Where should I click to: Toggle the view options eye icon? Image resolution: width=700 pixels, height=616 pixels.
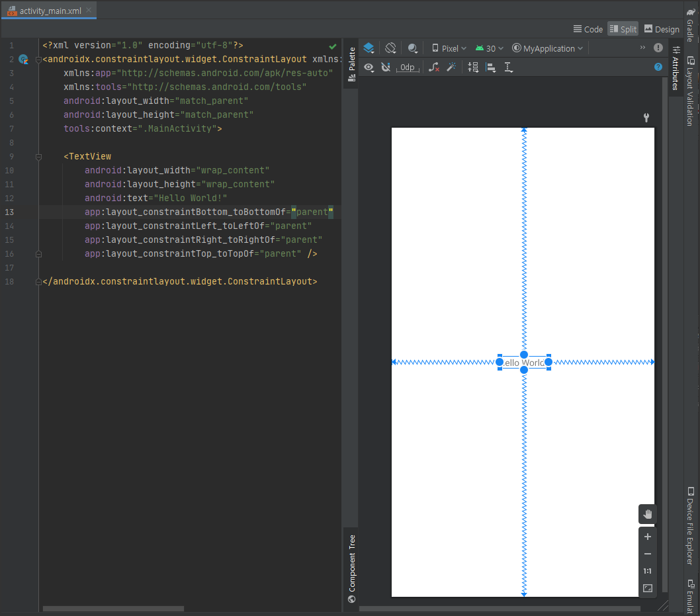coord(369,67)
